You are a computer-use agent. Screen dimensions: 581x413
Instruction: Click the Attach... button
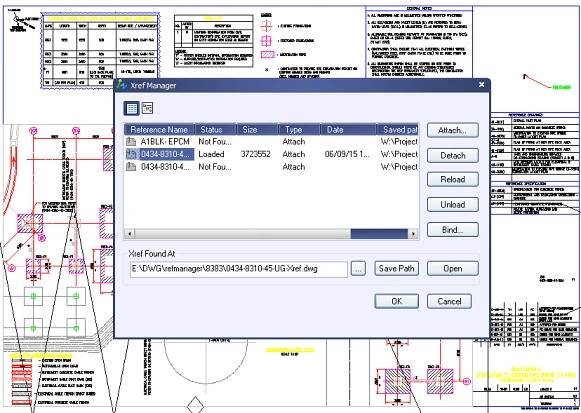click(452, 130)
